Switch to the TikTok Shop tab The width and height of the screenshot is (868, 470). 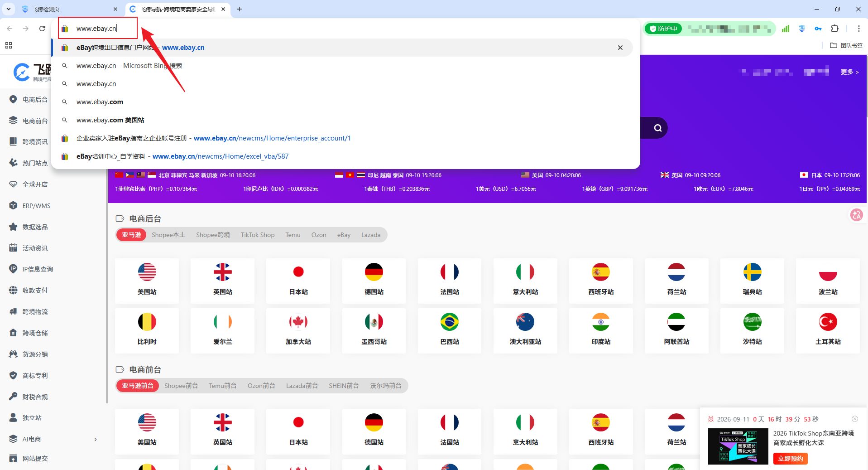coord(258,235)
